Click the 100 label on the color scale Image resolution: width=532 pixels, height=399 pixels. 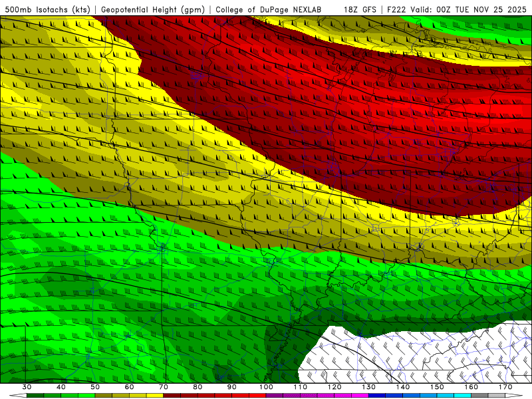click(266, 387)
